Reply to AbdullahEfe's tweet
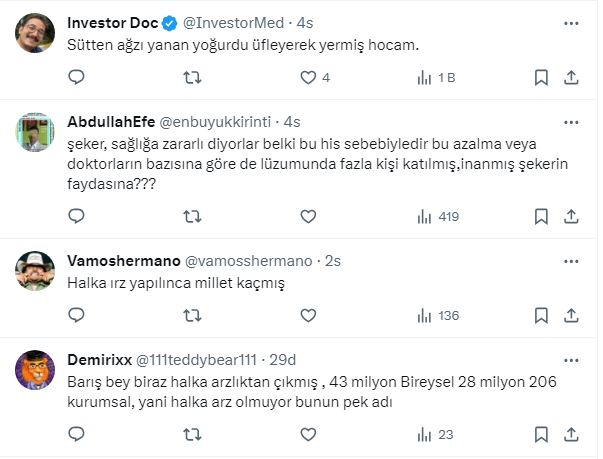This screenshot has height=459, width=603. 76,215
